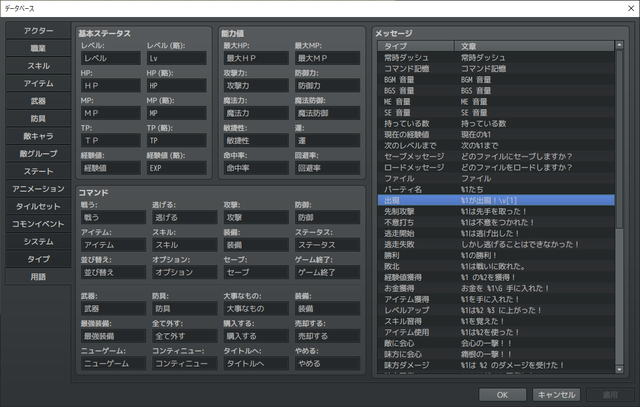Edit the 回避率 field
The image size is (640, 407).
click(x=327, y=168)
